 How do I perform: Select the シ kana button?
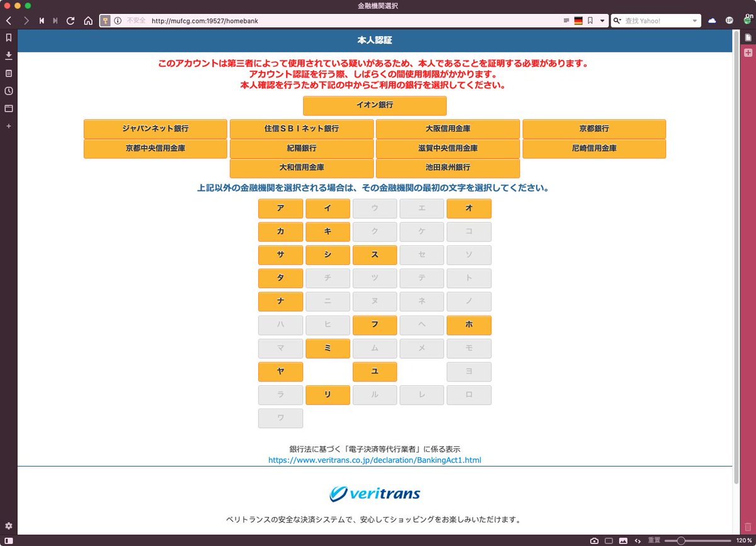coord(328,255)
